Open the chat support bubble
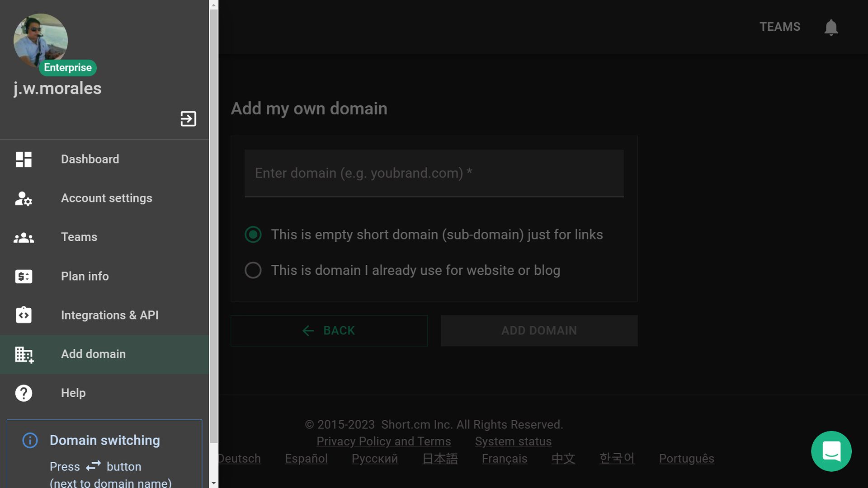 [831, 451]
